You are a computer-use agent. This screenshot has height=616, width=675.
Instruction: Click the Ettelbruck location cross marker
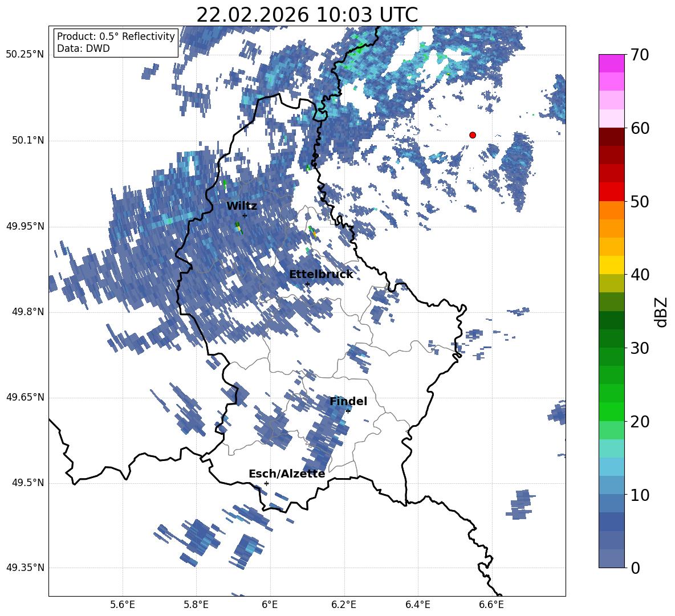tap(307, 284)
